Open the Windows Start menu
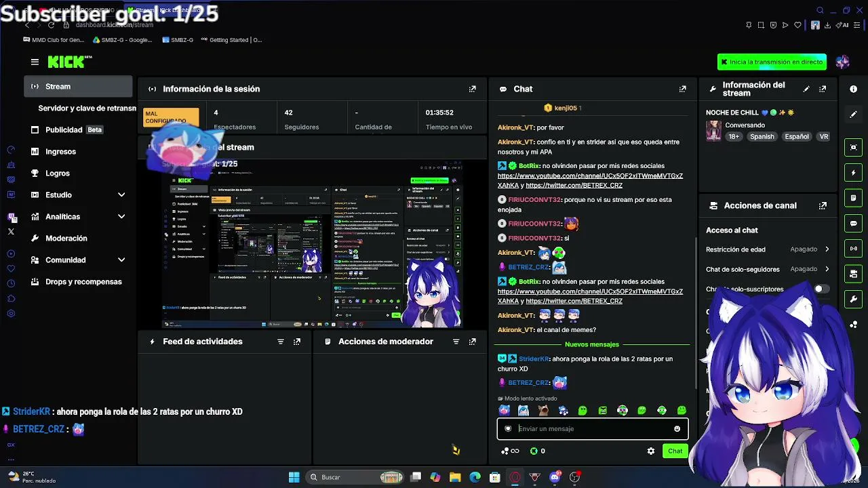 294,477
